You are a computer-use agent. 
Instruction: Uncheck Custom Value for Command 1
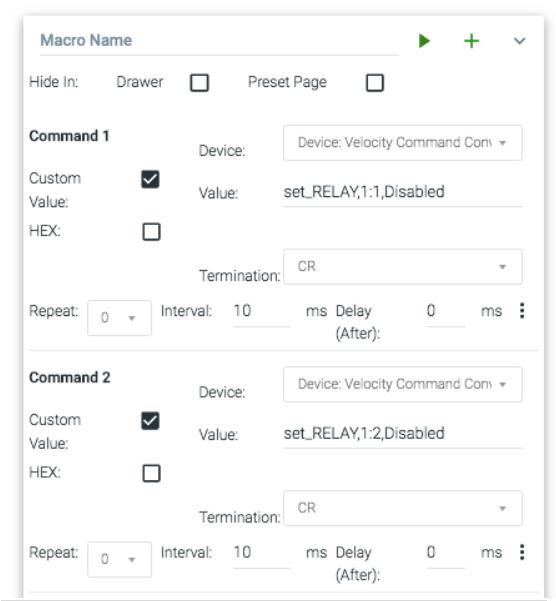click(x=150, y=179)
